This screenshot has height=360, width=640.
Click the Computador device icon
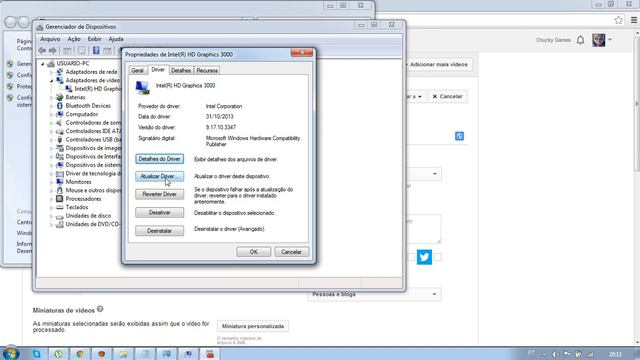tap(60, 114)
